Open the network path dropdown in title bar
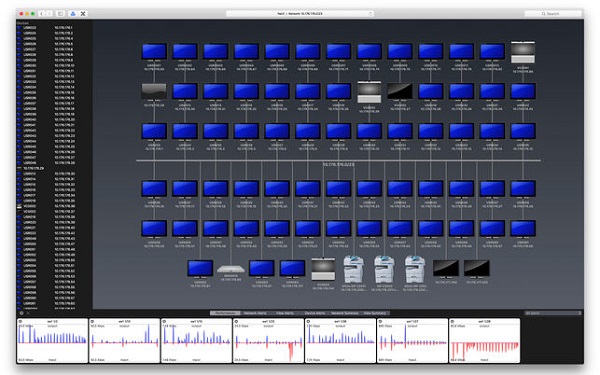 300,13
